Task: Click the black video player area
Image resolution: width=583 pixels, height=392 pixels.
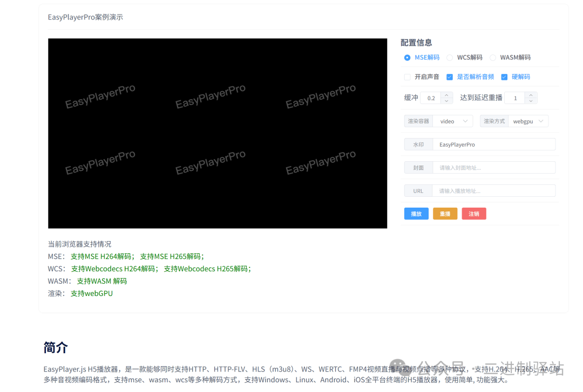Action: tap(218, 133)
